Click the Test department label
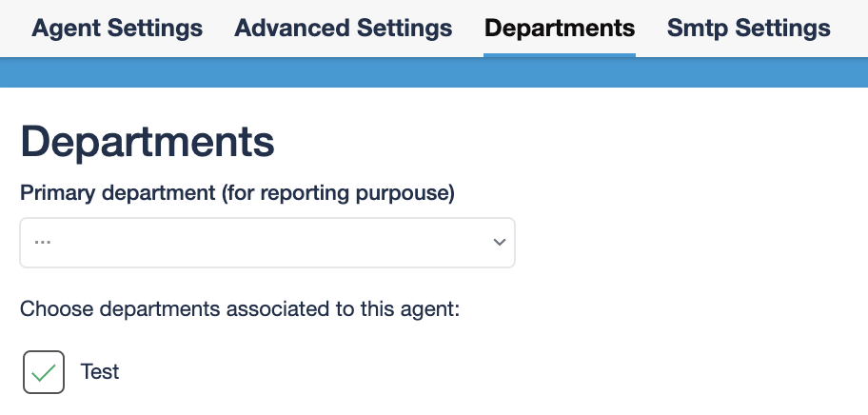Viewport: 868px width, 415px height. (x=100, y=371)
